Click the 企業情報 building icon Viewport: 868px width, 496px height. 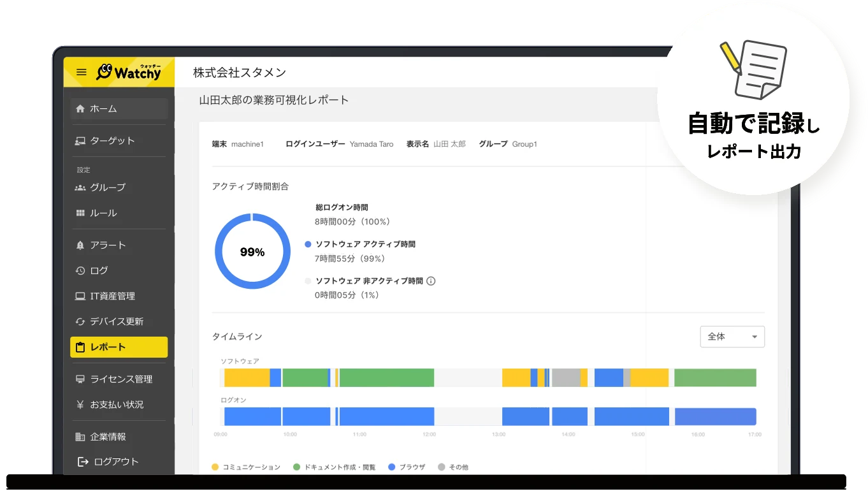click(x=80, y=437)
